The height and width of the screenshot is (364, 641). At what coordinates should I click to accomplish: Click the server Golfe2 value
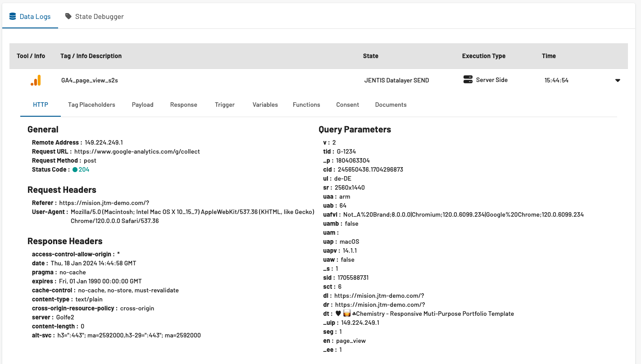tap(65, 317)
